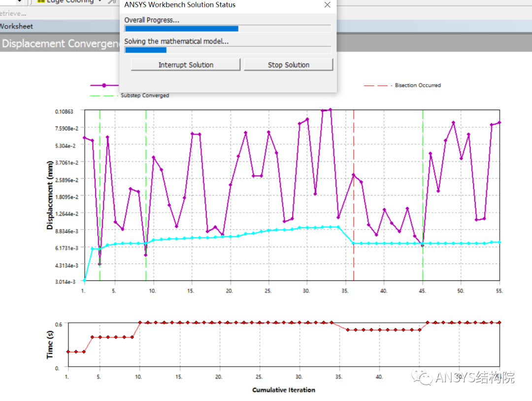Click the 8.8346e-3 y-axis value
Screen dimensions: 532x401
tap(66, 231)
